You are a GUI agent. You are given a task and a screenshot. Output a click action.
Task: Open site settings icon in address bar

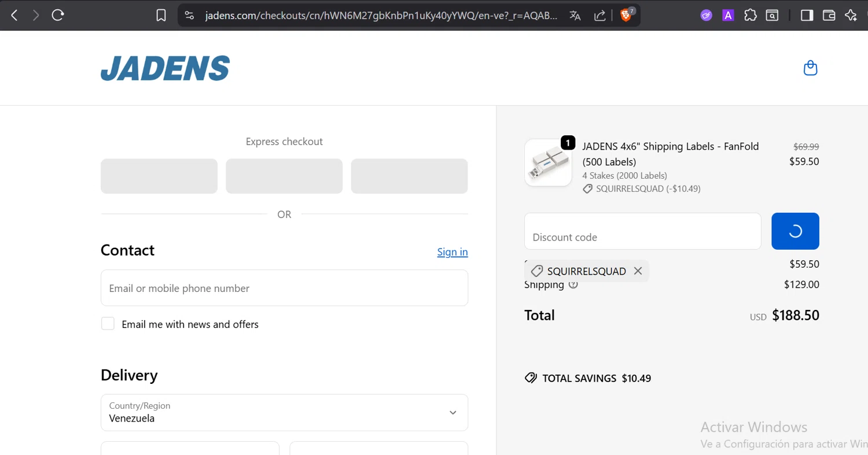(189, 16)
